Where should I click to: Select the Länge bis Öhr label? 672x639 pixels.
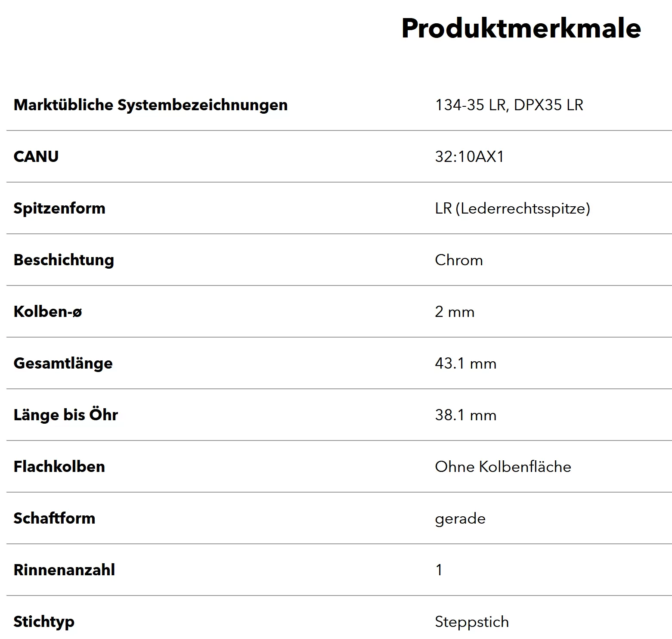(x=65, y=415)
